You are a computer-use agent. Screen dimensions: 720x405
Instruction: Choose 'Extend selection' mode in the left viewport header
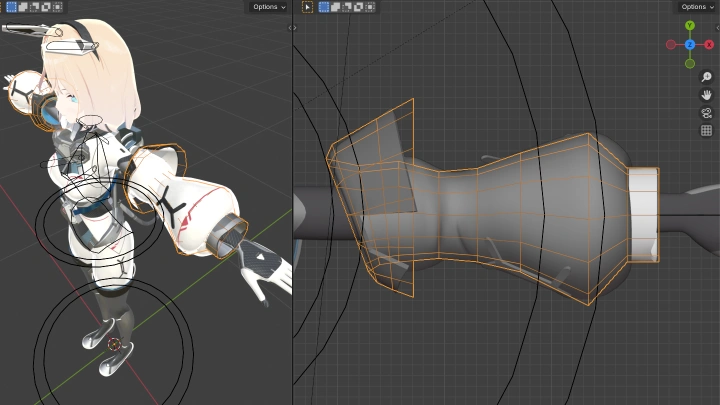(23, 7)
